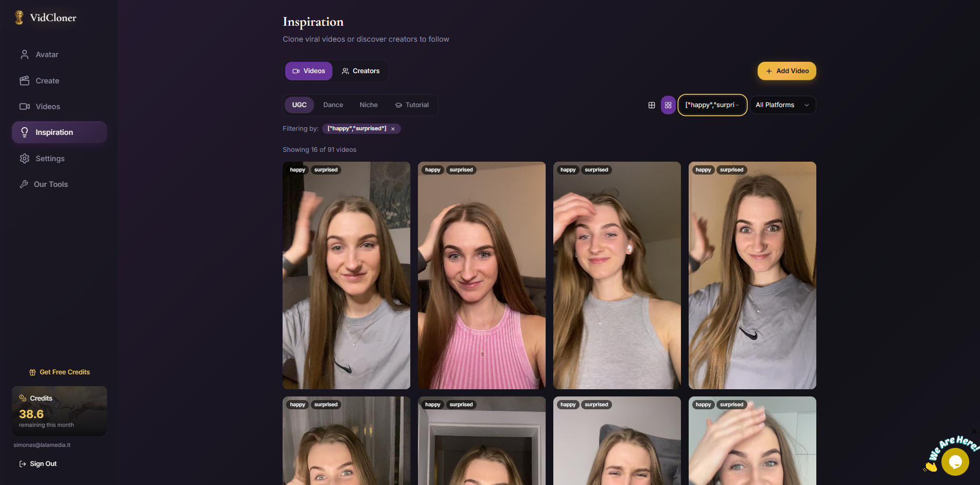The image size is (980, 485).
Task: Toggle to the Creators view
Action: (361, 71)
